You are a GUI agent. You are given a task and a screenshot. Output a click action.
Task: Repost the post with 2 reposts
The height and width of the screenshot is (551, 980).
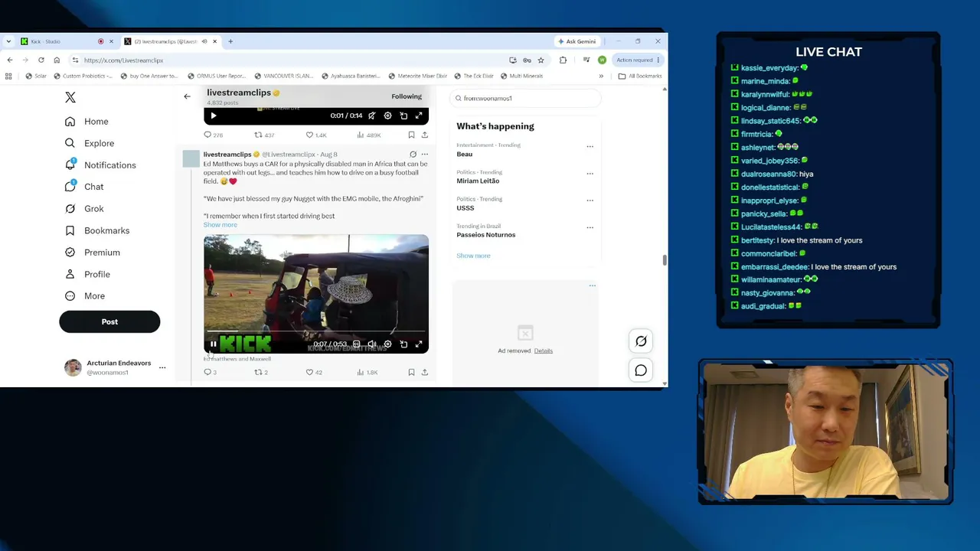[261, 373]
